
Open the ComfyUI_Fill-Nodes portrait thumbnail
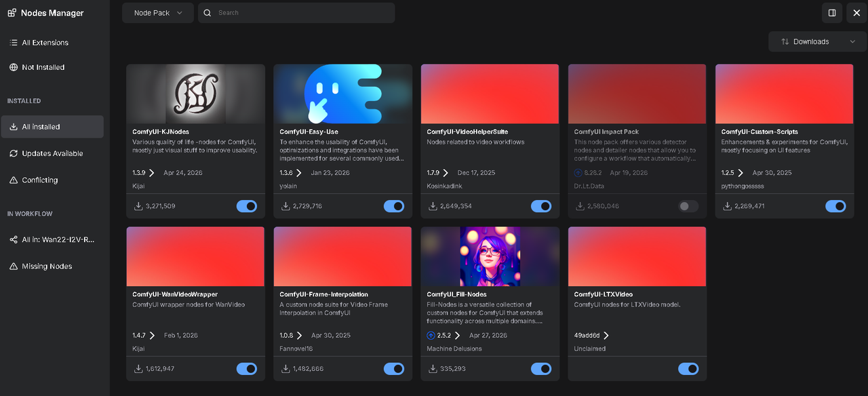490,256
